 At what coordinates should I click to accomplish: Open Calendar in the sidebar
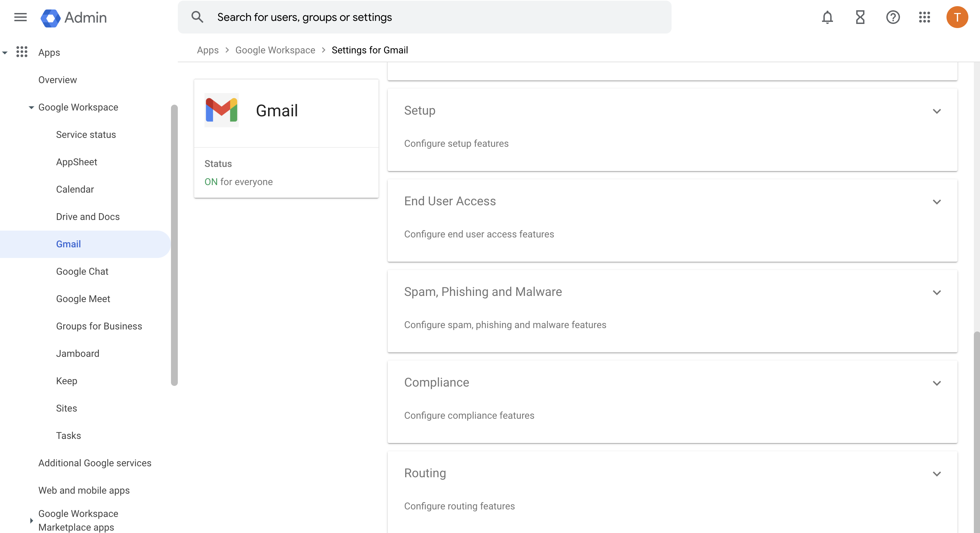pos(75,189)
